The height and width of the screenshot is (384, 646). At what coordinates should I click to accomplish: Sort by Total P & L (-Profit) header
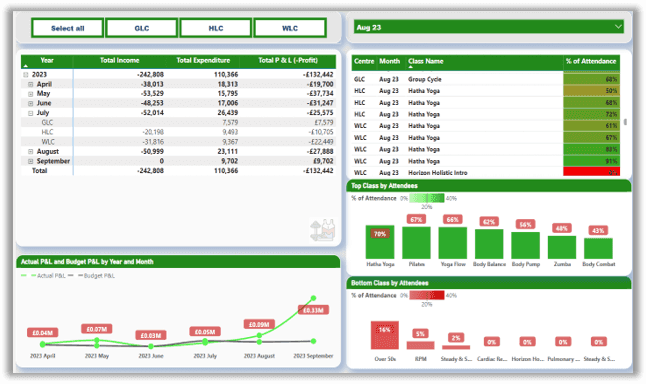288,61
